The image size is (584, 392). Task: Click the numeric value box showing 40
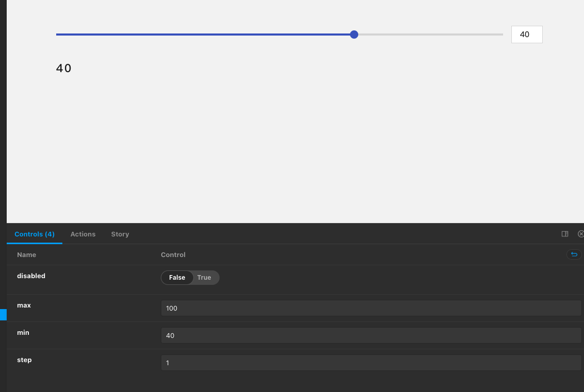526,34
